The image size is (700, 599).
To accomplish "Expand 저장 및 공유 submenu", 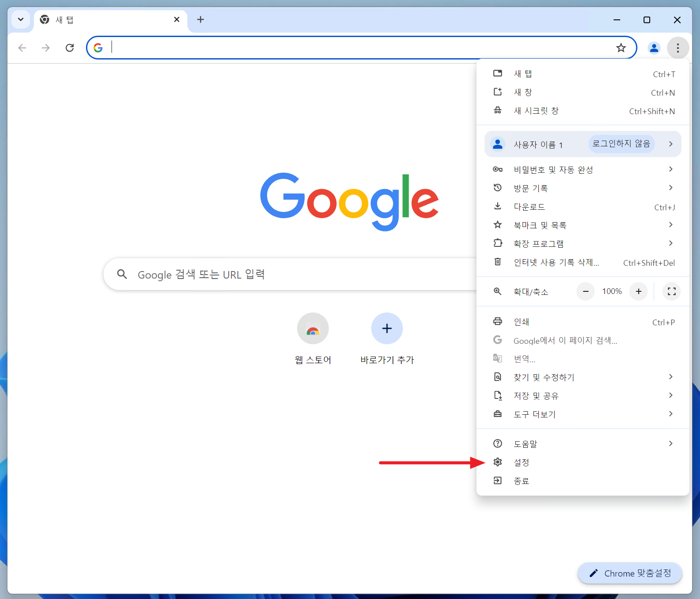I will (583, 396).
